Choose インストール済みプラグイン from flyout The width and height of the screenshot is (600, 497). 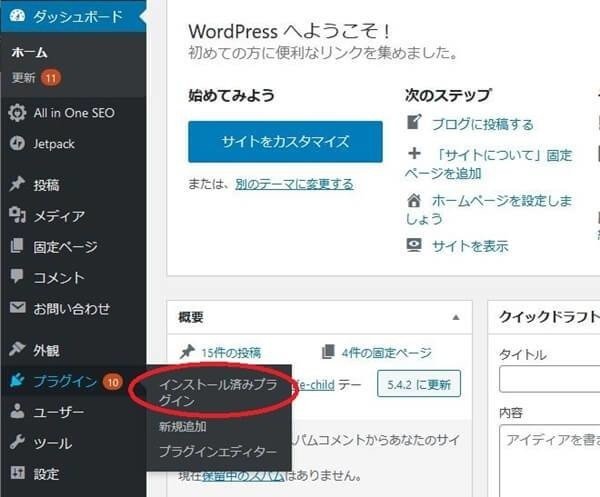pyautogui.click(x=218, y=393)
